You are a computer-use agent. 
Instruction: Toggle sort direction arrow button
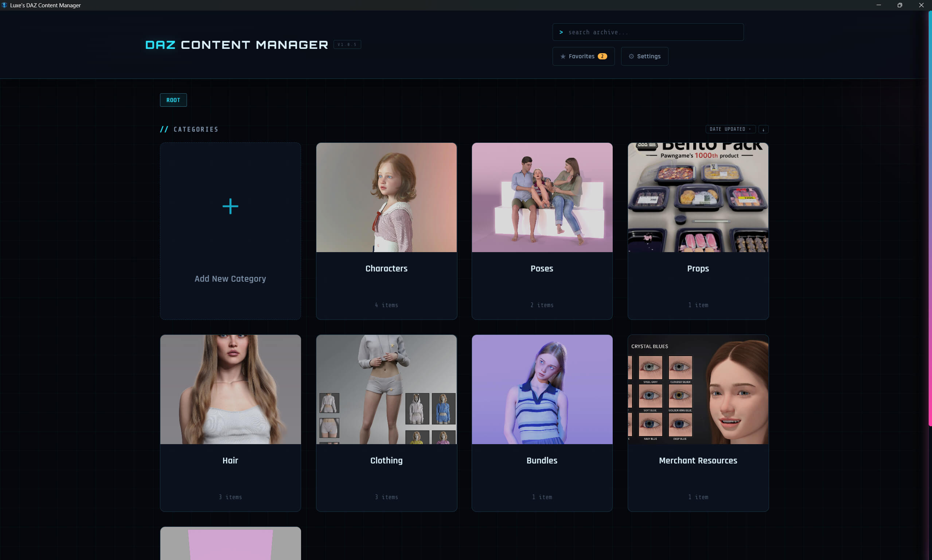[763, 129]
